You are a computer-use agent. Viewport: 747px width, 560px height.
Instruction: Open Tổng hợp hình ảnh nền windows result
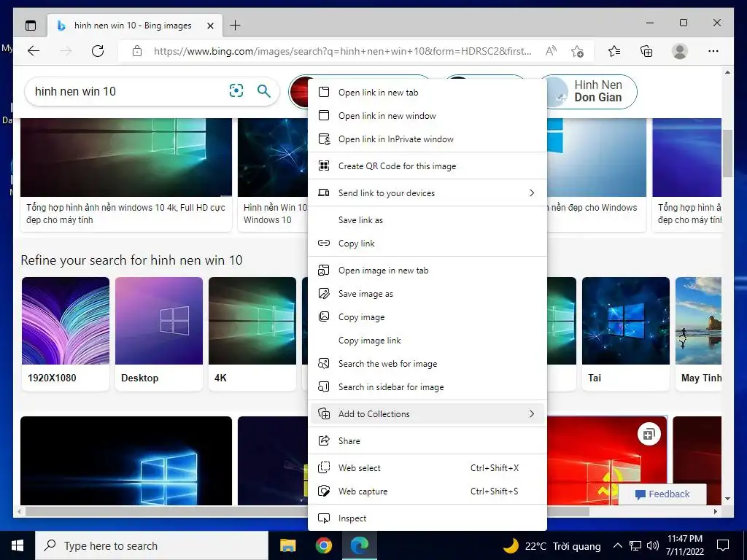pos(126,174)
